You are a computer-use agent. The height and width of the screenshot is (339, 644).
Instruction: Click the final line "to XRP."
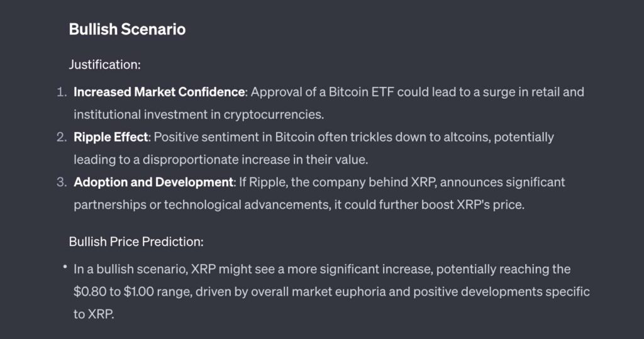pyautogui.click(x=94, y=314)
